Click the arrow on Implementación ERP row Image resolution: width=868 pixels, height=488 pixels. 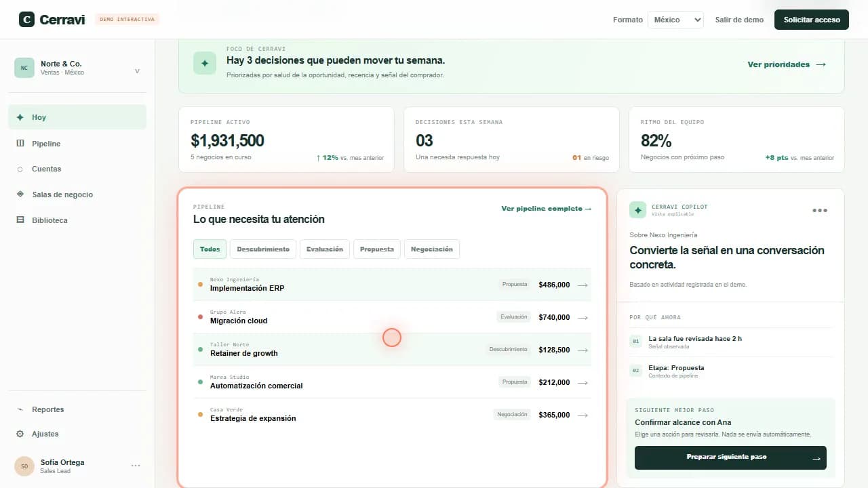coord(583,285)
